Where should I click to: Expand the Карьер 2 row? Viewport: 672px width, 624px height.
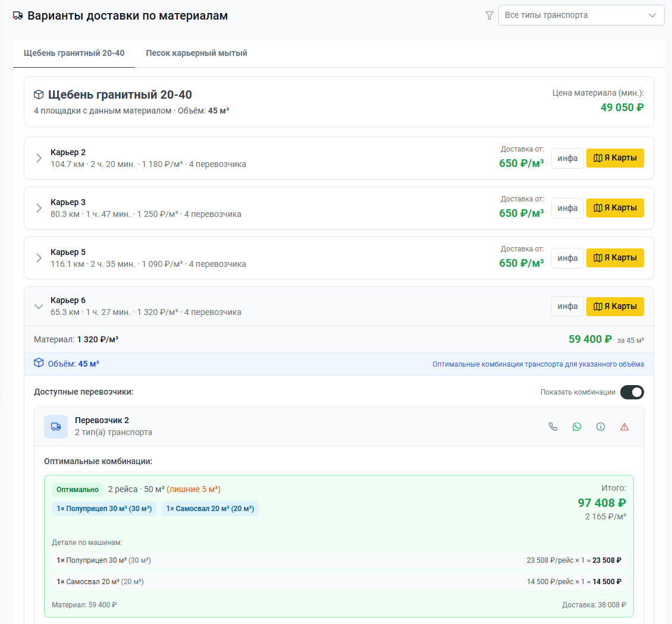point(39,158)
